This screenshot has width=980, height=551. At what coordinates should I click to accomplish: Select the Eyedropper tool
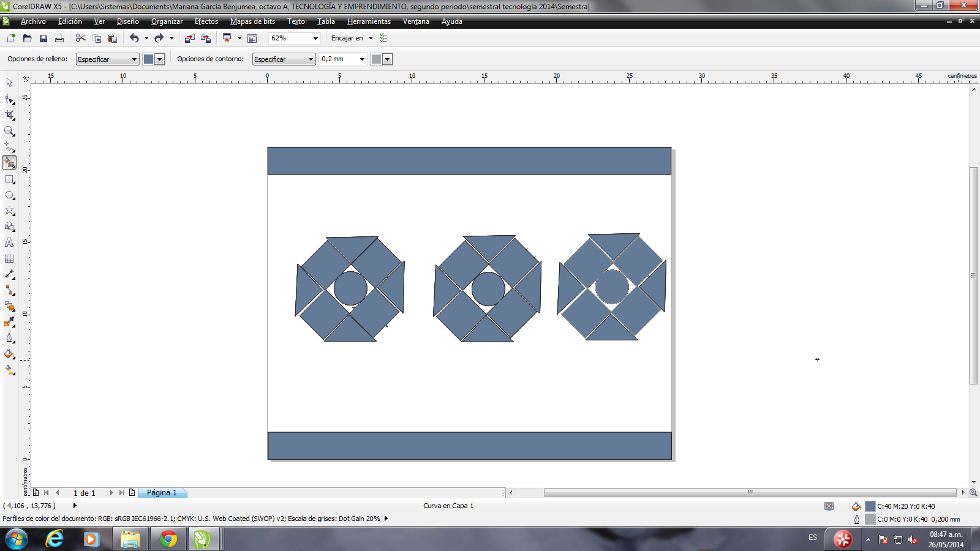[9, 322]
